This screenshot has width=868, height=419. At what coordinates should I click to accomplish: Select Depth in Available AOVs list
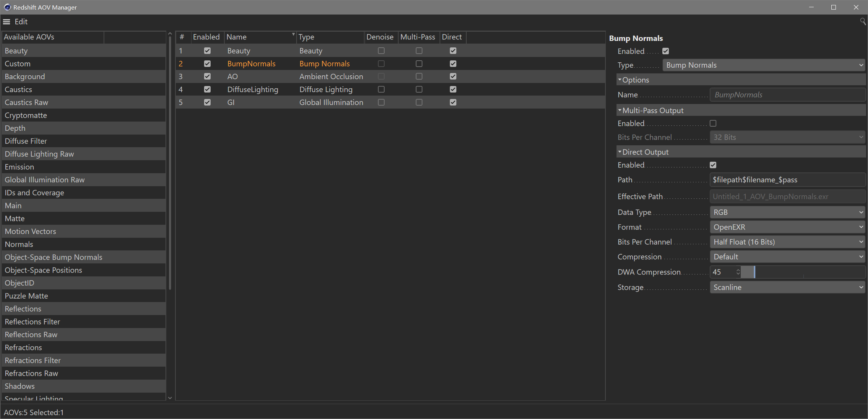84,128
